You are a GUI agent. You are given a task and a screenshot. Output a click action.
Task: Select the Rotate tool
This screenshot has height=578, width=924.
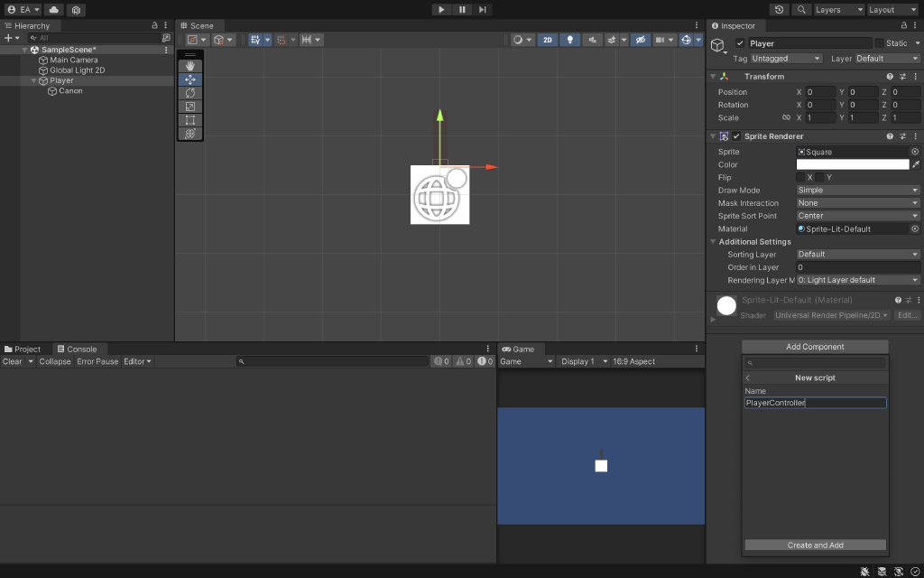190,93
